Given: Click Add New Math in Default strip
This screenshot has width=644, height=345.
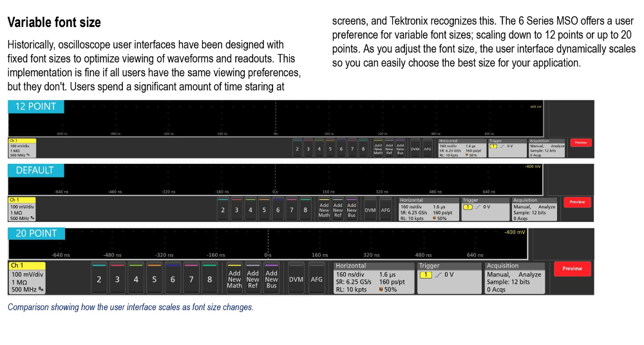Looking at the screenshot, I should [x=324, y=210].
